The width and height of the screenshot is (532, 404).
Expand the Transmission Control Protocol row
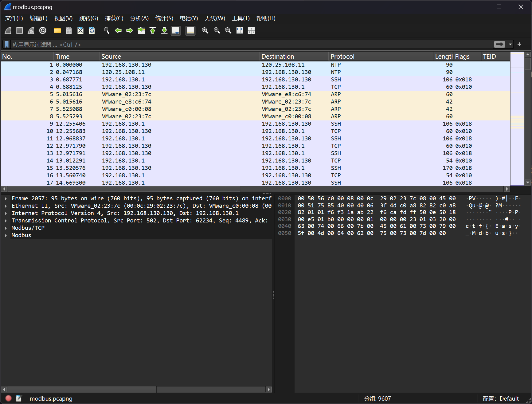(6, 221)
